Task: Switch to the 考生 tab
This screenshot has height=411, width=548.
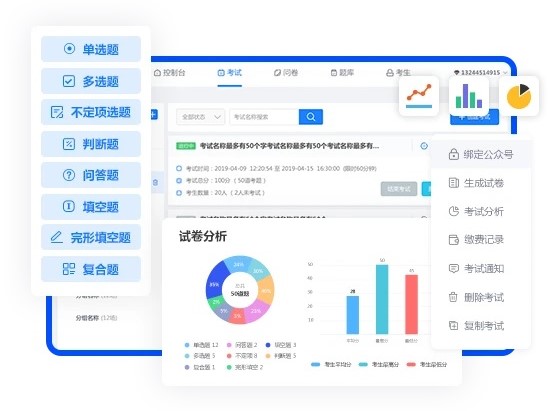Action: click(x=398, y=73)
